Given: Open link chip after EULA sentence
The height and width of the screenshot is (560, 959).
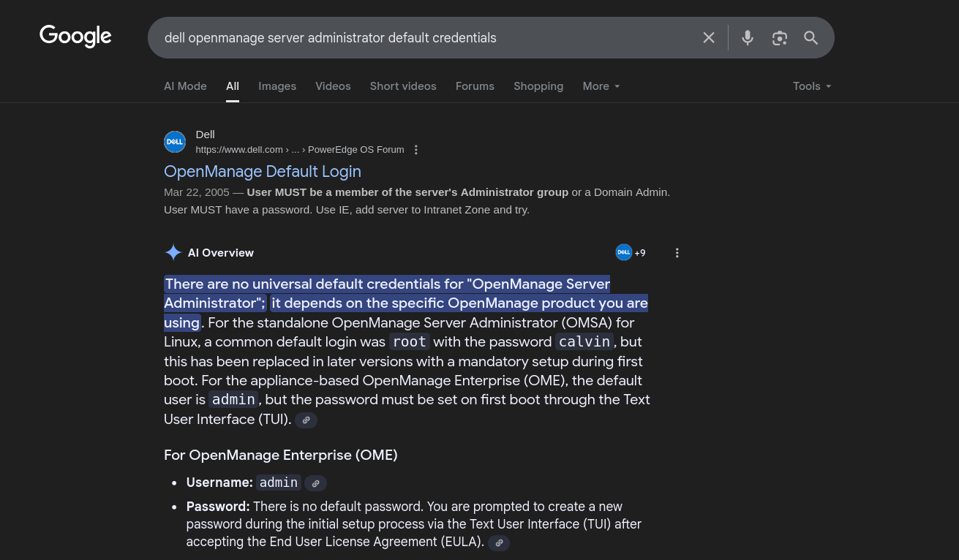Looking at the screenshot, I should [499, 543].
